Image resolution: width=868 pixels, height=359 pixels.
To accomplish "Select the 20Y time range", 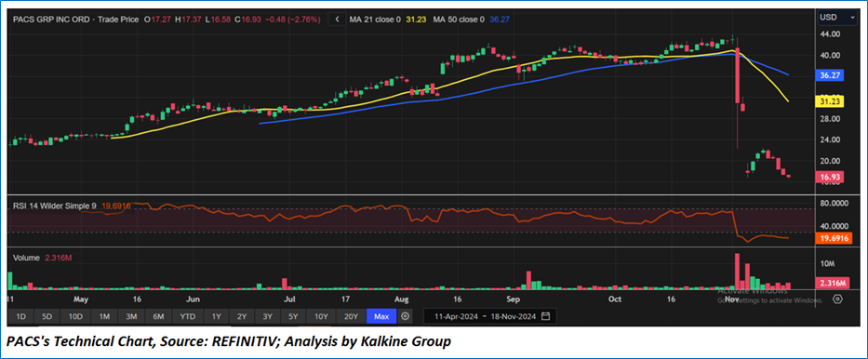I will [x=351, y=316].
